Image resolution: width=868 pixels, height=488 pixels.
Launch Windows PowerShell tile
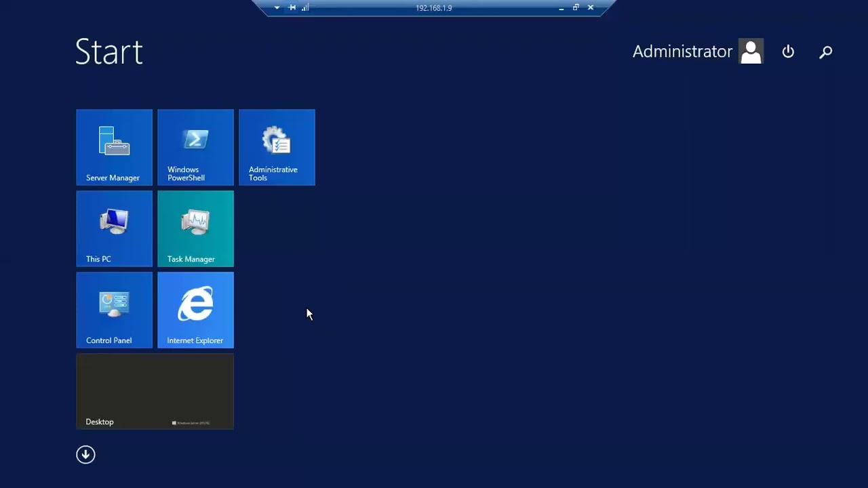pyautogui.click(x=195, y=147)
